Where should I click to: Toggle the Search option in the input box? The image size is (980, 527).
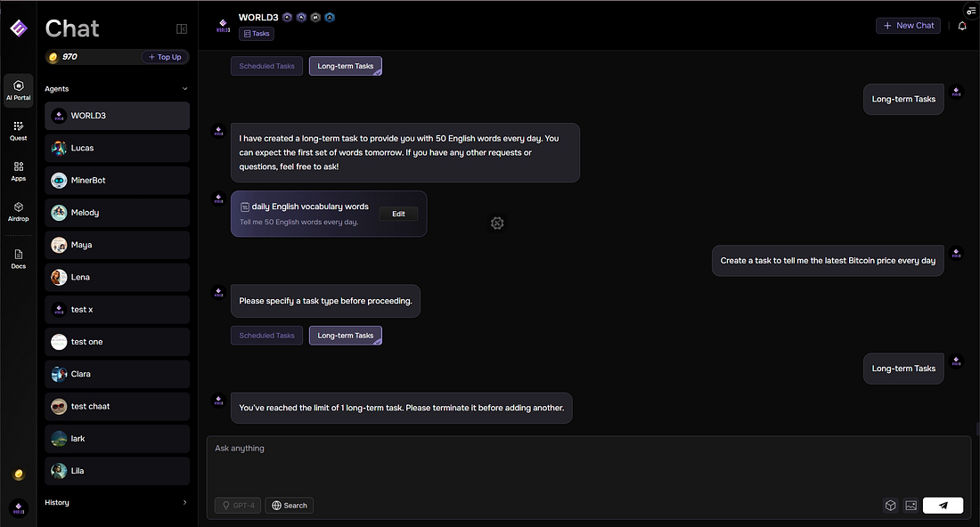(x=290, y=506)
